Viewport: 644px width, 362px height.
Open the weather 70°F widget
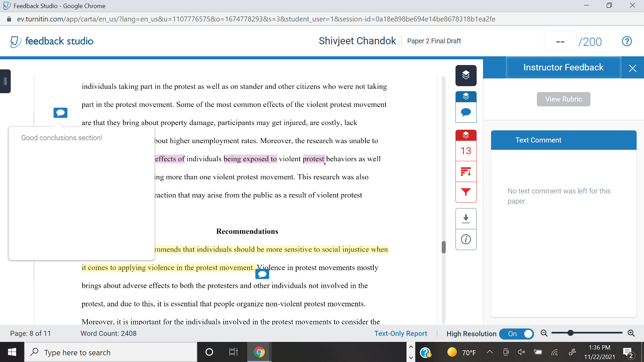462,352
